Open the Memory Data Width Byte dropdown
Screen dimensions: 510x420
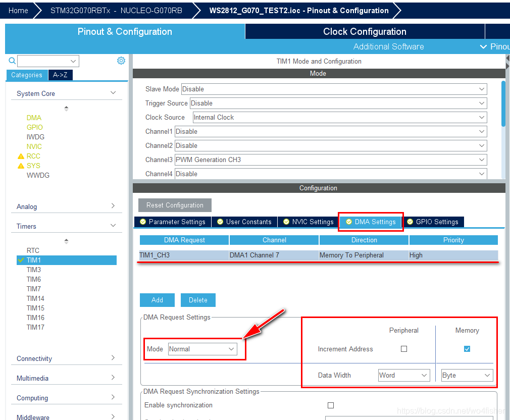click(467, 376)
